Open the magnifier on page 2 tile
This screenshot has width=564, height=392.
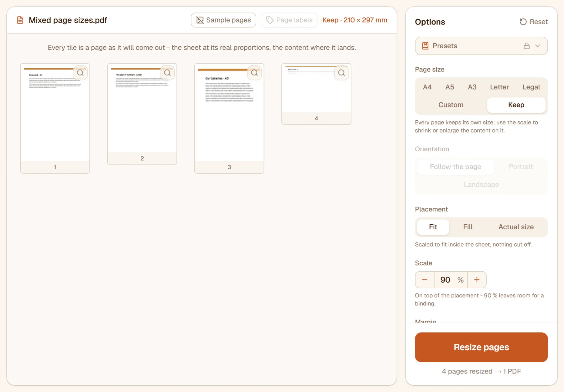click(x=167, y=73)
